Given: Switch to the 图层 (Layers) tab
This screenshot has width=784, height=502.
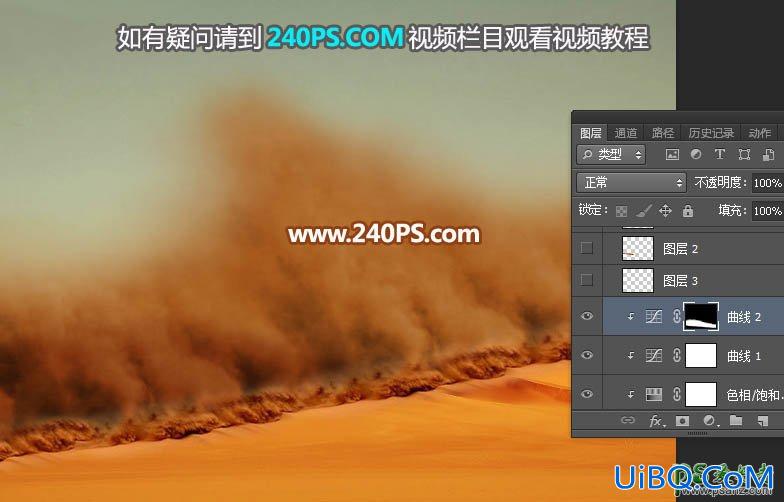Looking at the screenshot, I should (x=590, y=133).
